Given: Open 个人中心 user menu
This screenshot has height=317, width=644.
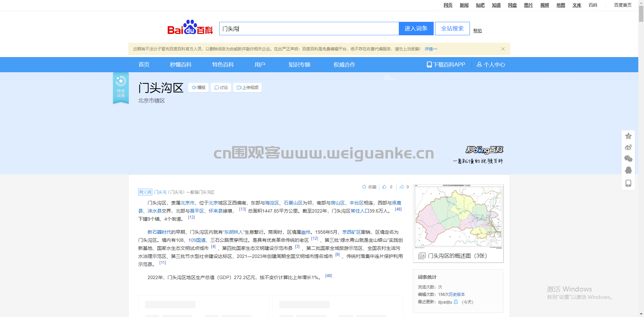Looking at the screenshot, I should pos(491,64).
